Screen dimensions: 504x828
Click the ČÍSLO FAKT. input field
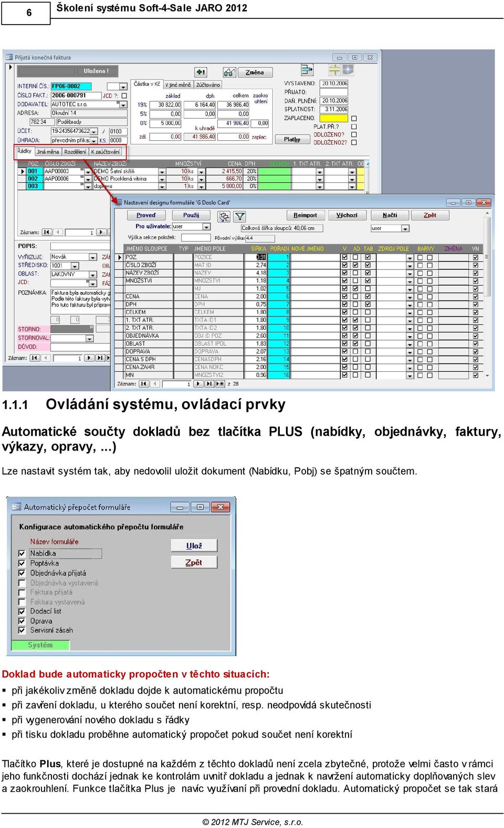[76, 96]
